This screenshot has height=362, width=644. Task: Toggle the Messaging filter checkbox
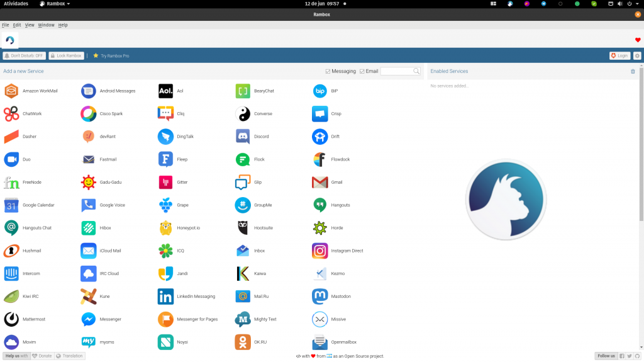pos(328,71)
